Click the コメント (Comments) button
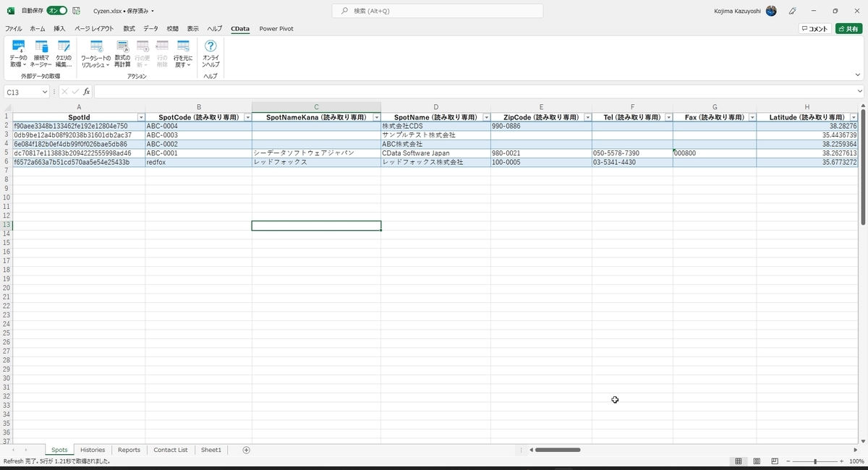 coord(814,29)
